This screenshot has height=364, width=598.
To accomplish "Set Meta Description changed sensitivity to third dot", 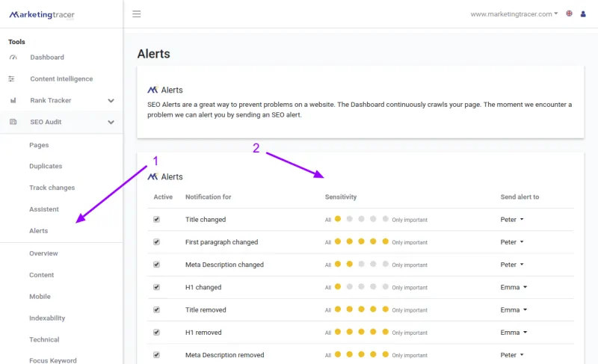I will [361, 264].
